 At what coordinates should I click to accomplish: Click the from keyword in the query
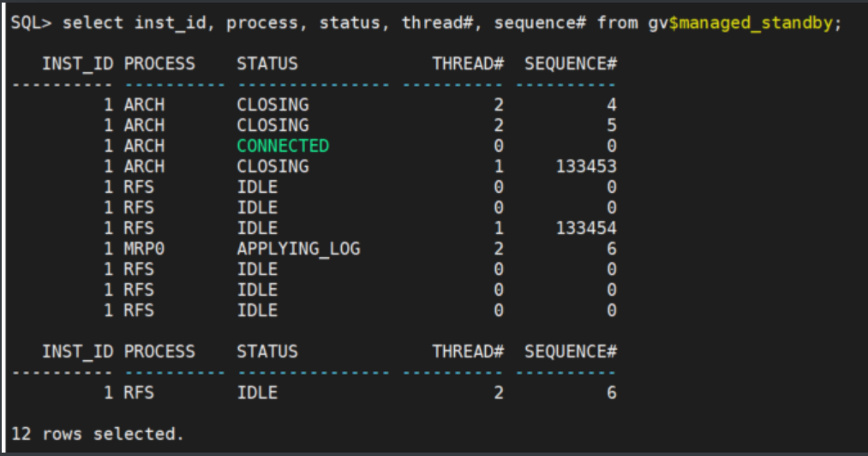pos(617,23)
